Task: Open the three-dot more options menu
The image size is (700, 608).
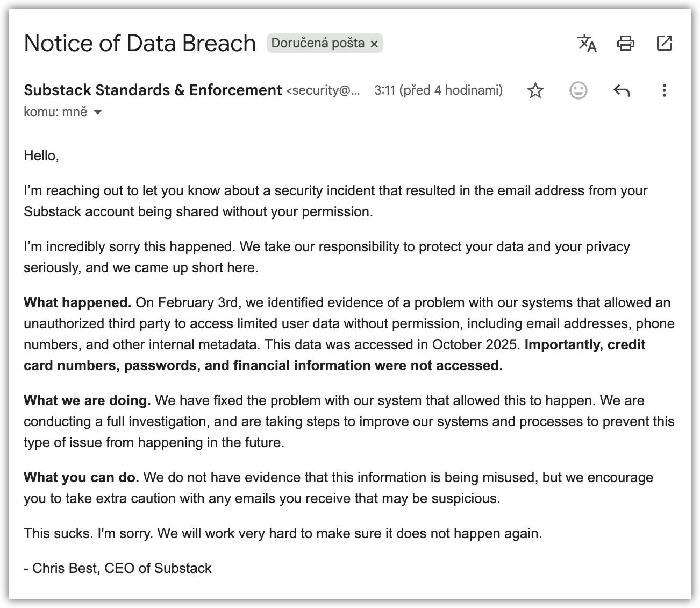Action: pyautogui.click(x=665, y=90)
